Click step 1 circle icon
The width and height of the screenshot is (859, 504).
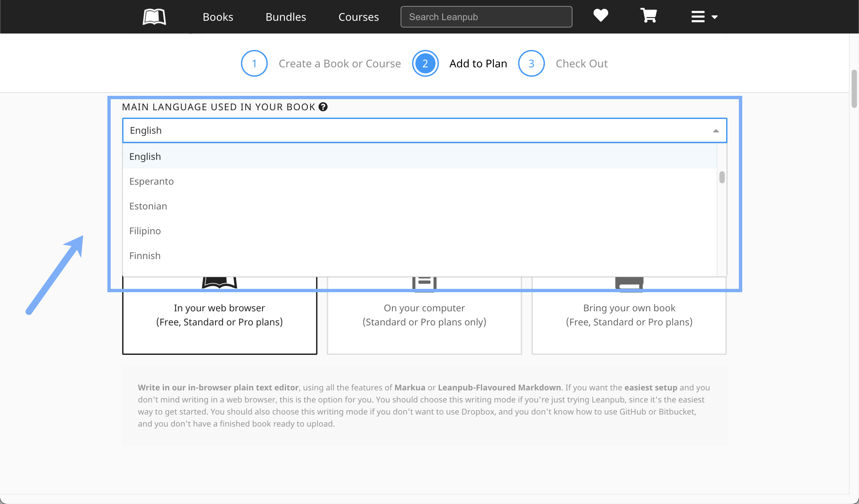(254, 63)
